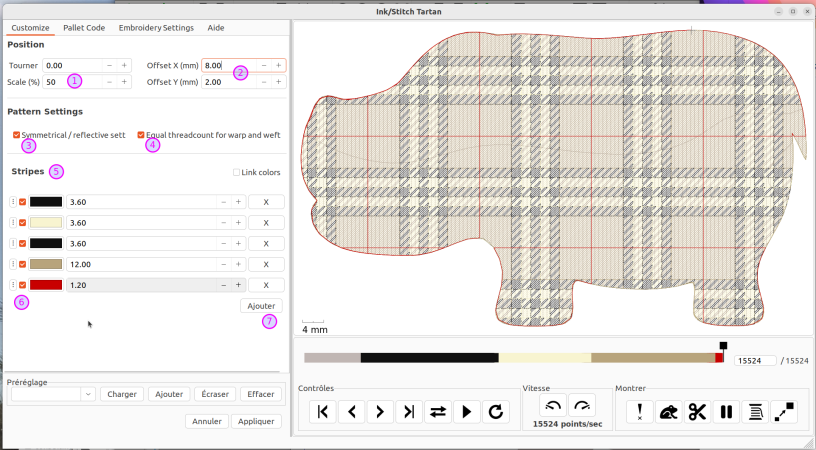Restart the simulation with reload icon

pyautogui.click(x=495, y=412)
